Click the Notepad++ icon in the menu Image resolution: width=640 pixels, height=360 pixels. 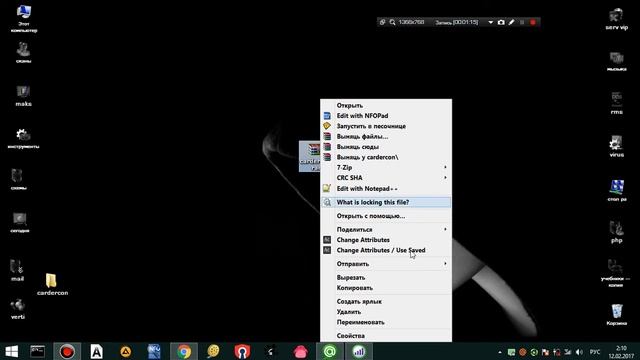pos(327,189)
